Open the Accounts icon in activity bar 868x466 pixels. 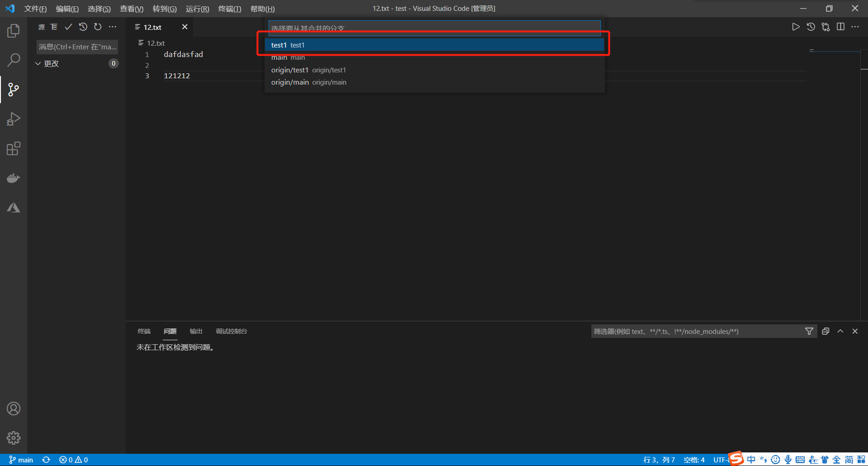pos(14,409)
